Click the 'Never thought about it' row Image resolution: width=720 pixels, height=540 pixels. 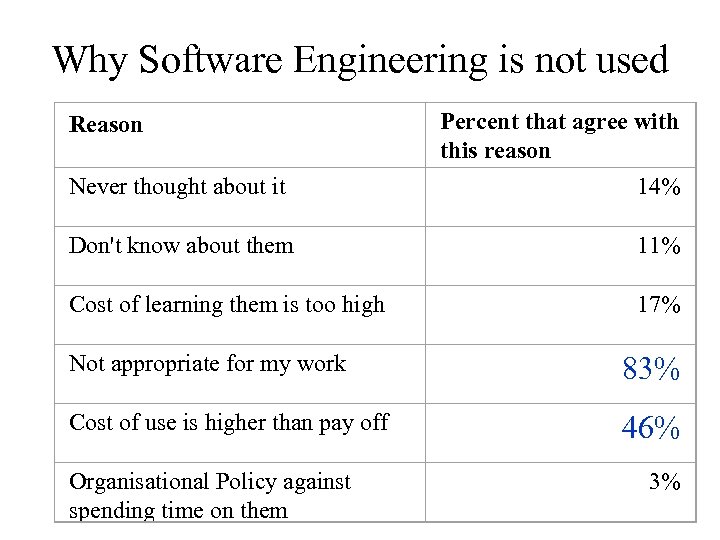tap(177, 186)
